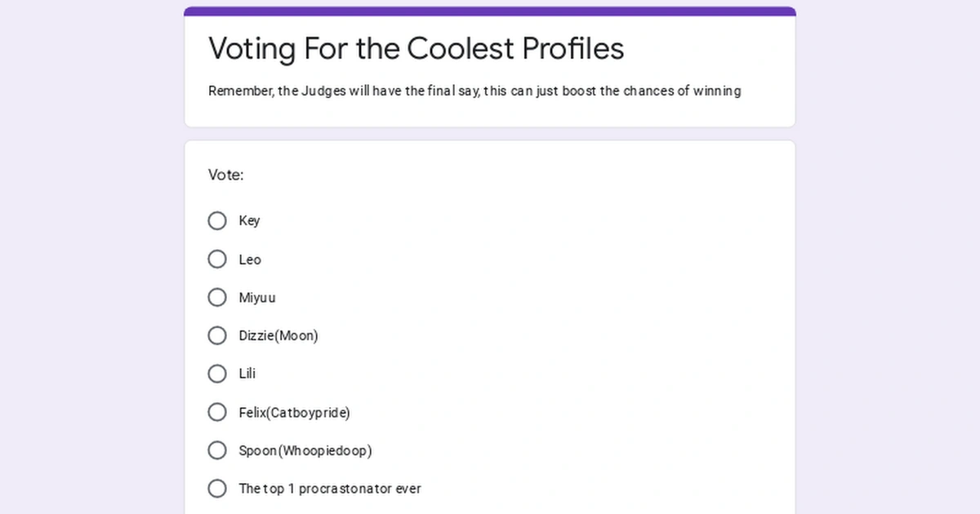Select the "Leo" radio button
The image size is (980, 514).
(217, 259)
